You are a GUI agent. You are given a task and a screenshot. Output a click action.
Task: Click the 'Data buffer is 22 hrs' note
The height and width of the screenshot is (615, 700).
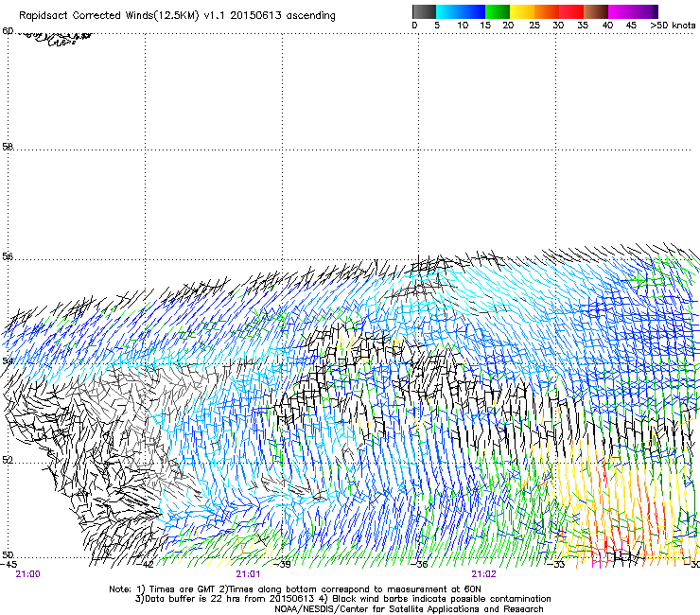226,599
